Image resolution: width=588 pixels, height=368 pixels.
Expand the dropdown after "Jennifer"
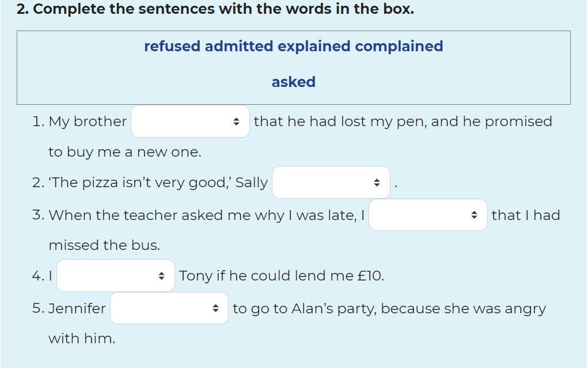coord(169,308)
